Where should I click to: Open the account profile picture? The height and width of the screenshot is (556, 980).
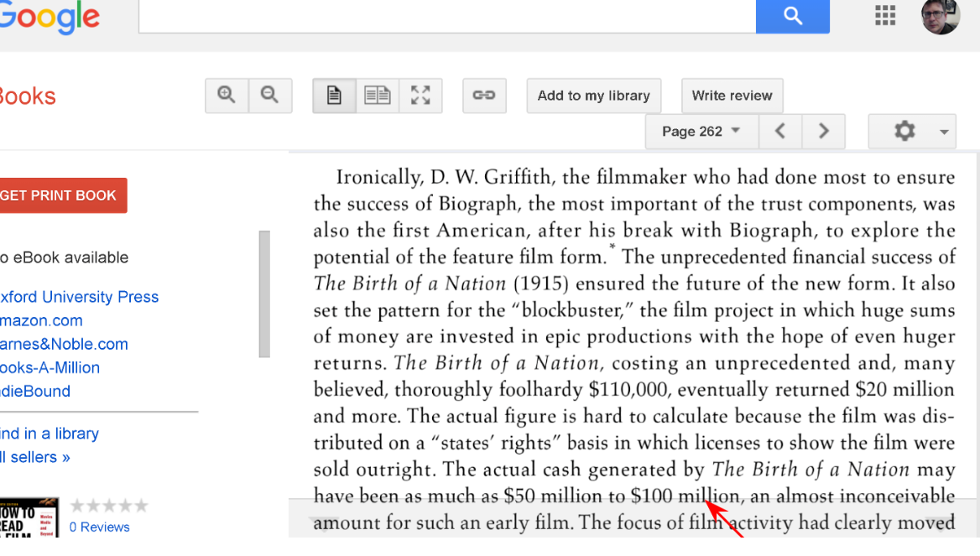(x=940, y=16)
